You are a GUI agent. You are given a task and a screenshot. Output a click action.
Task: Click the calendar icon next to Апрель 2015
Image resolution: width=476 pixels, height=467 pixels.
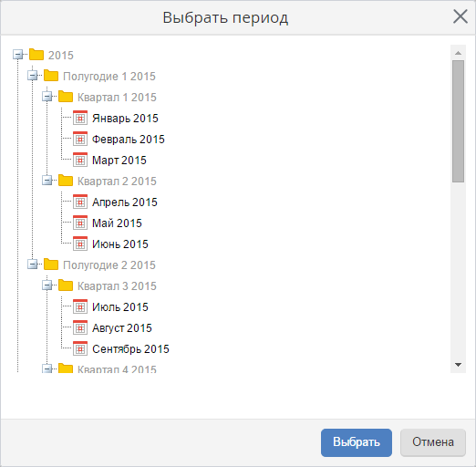coord(80,202)
